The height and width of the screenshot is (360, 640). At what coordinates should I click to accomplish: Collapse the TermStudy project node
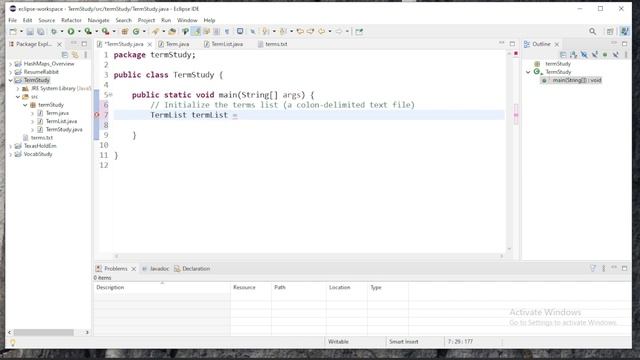pyautogui.click(x=11, y=80)
